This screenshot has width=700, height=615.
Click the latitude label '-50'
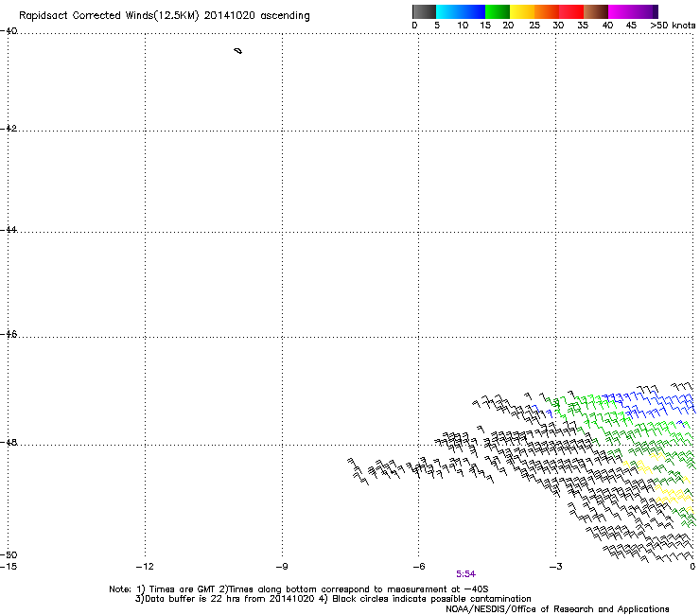point(9,555)
